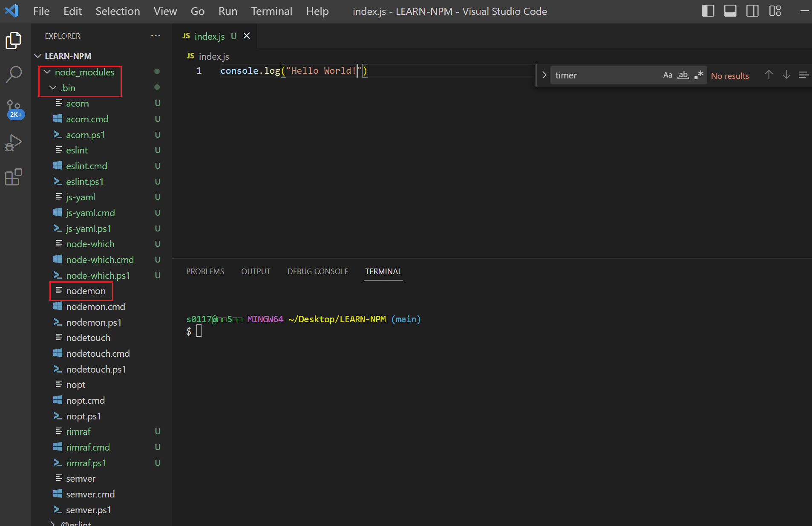Close the index.js editor tab
812x526 pixels.
coord(247,36)
